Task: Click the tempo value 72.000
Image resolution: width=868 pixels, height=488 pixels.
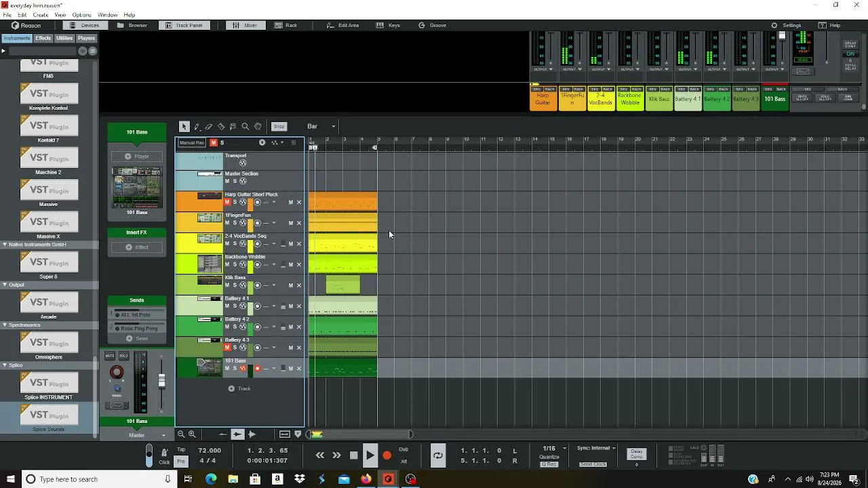Action: [x=210, y=451]
